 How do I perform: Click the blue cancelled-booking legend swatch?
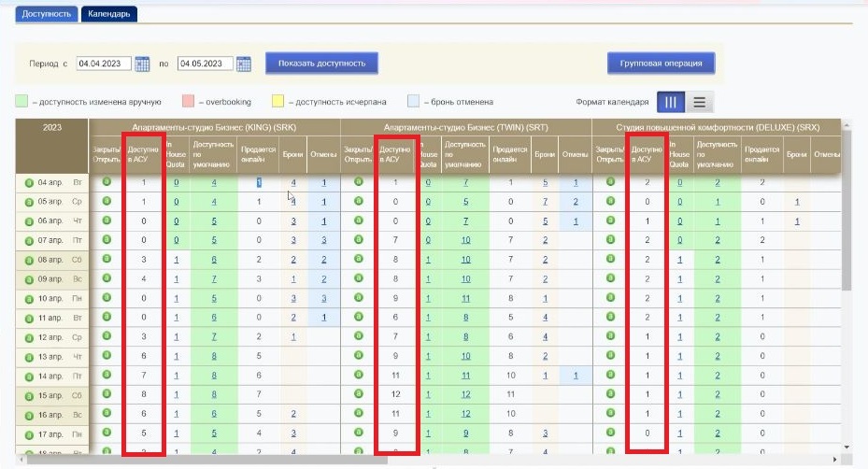click(414, 101)
